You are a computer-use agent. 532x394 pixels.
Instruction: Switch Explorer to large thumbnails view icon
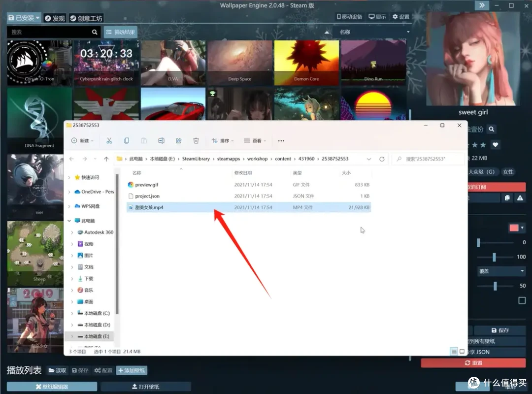[462, 352]
